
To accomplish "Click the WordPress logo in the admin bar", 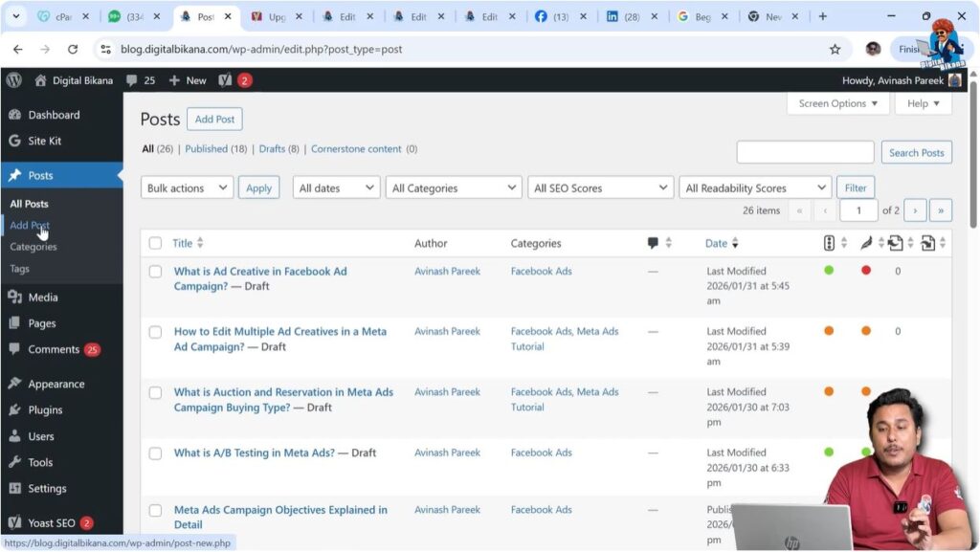I will [x=13, y=80].
